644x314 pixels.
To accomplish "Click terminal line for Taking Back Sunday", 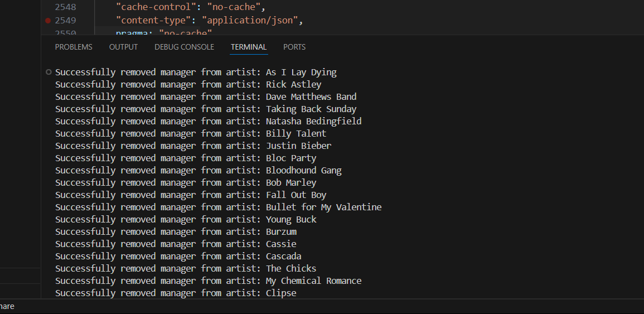I will [x=206, y=109].
